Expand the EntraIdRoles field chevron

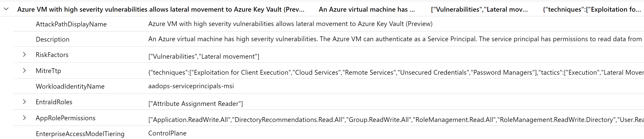pyautogui.click(x=24, y=102)
